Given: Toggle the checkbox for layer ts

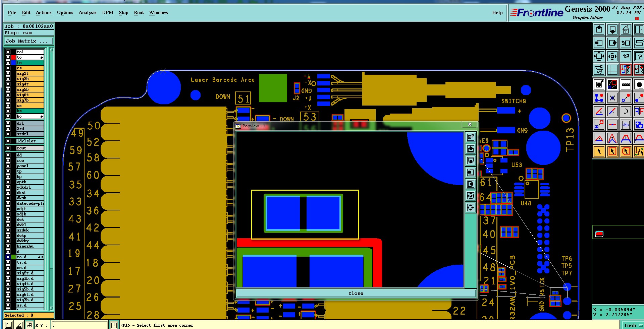Looking at the screenshot, I should coord(8,63).
